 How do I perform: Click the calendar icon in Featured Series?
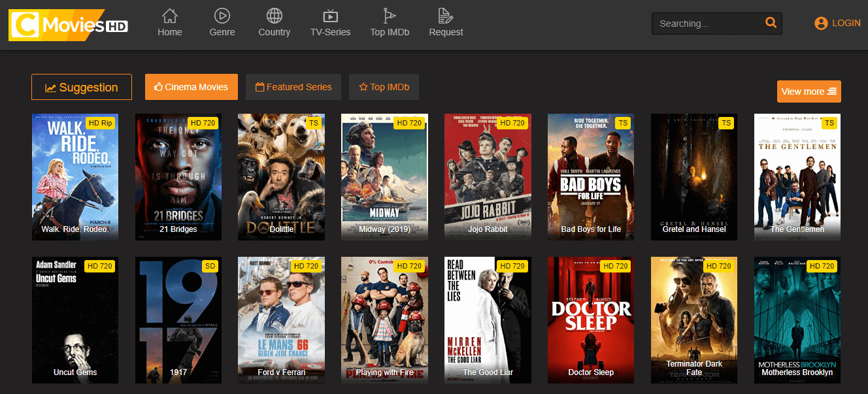259,86
